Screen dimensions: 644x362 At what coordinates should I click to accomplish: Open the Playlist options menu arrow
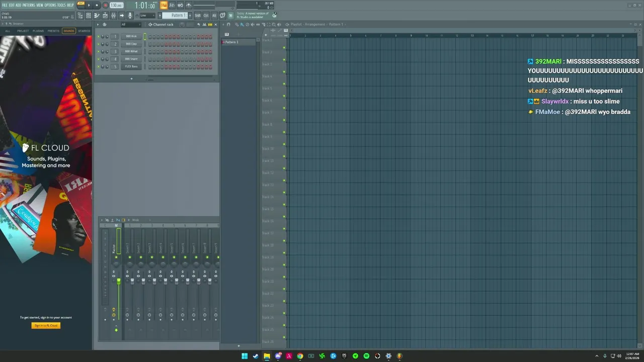[x=223, y=24]
